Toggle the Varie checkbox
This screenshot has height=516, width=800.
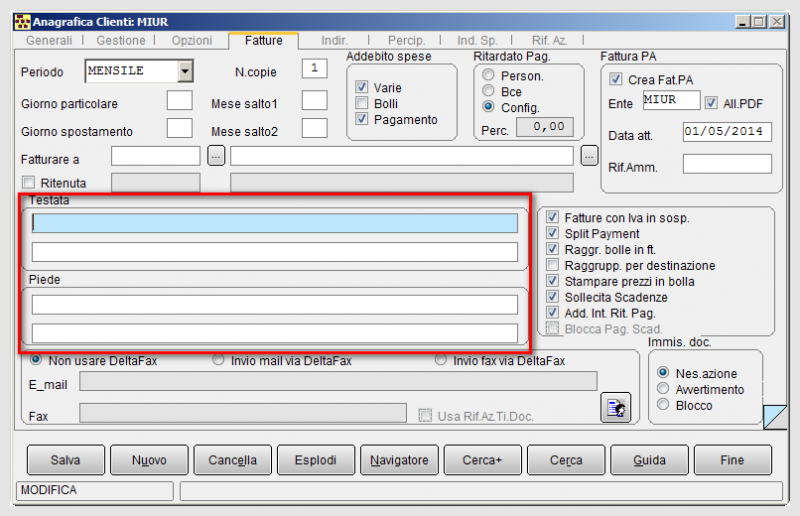[362, 87]
